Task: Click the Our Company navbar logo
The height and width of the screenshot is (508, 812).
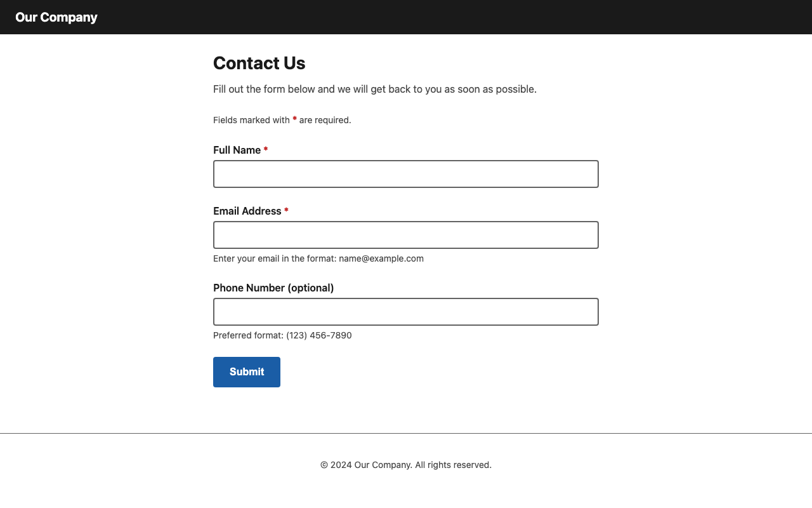Action: pyautogui.click(x=56, y=17)
